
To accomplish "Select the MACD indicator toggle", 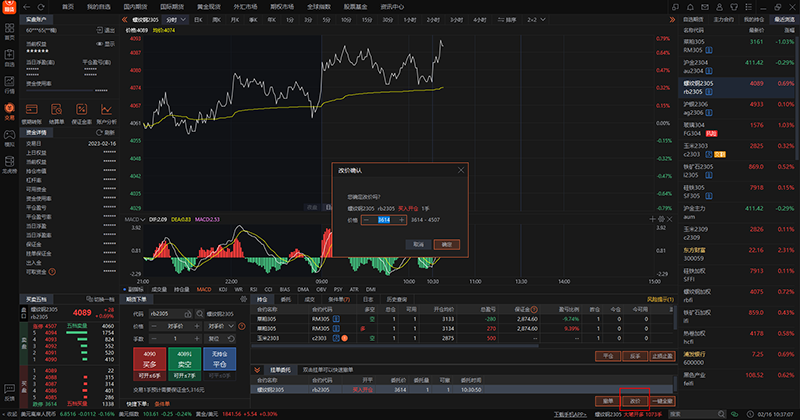I will (x=203, y=290).
